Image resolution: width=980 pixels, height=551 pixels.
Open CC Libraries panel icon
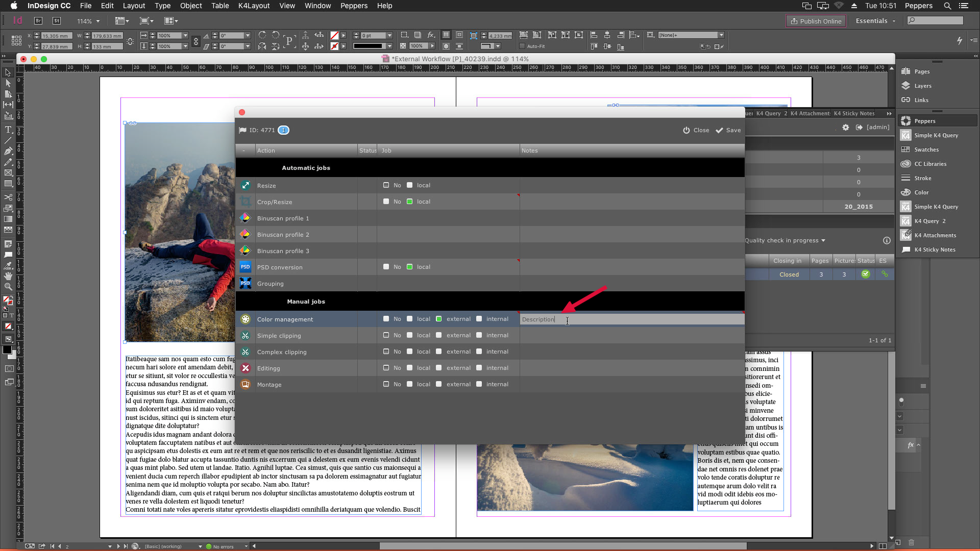(906, 164)
